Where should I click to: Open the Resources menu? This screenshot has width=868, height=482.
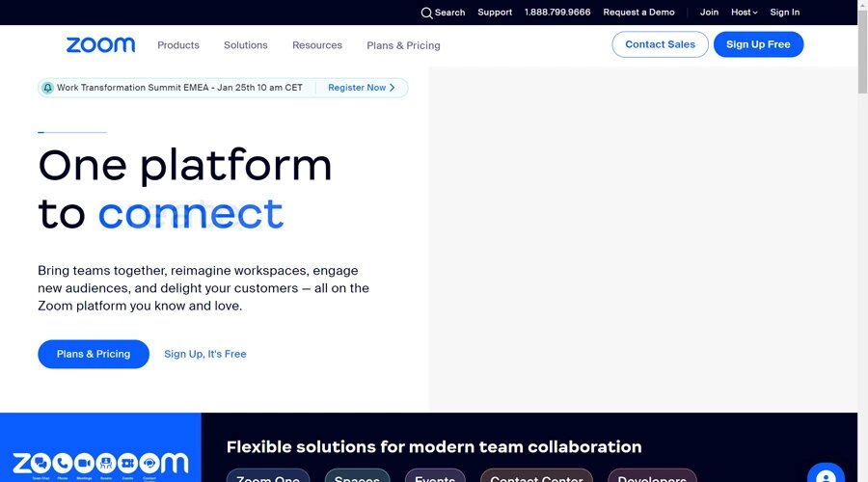(317, 45)
